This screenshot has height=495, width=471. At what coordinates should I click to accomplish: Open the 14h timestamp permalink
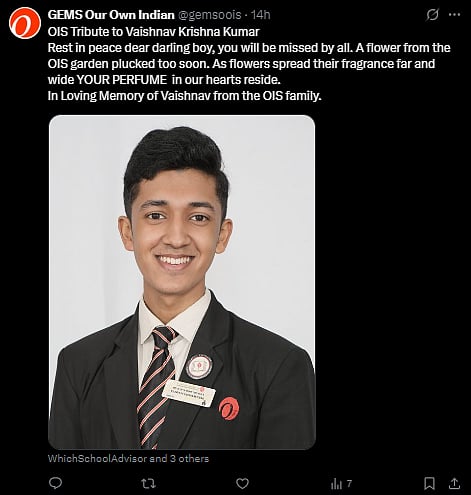[260, 15]
